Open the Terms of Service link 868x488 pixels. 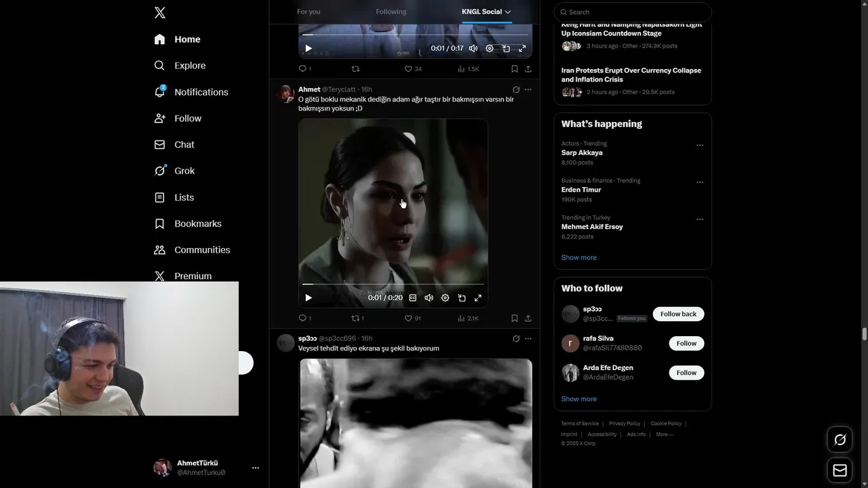pos(580,424)
